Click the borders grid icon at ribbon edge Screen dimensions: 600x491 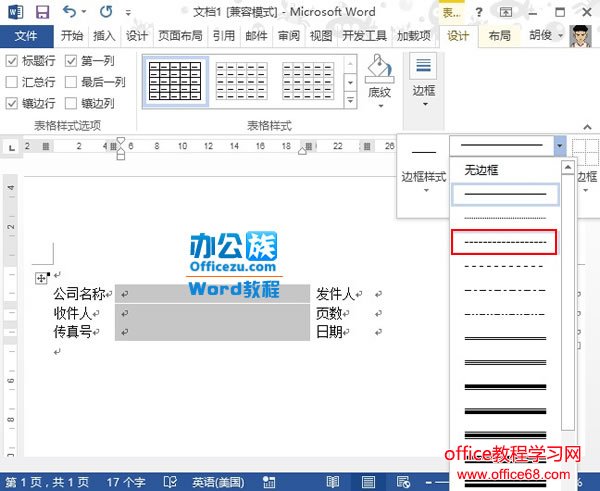pyautogui.click(x=585, y=152)
